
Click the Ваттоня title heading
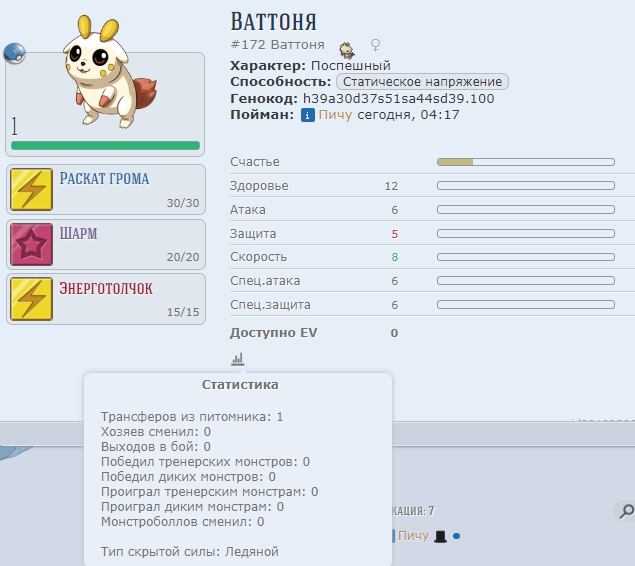point(273,21)
